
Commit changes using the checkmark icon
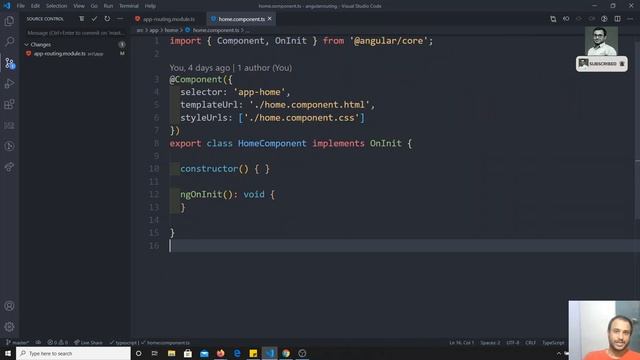94,19
